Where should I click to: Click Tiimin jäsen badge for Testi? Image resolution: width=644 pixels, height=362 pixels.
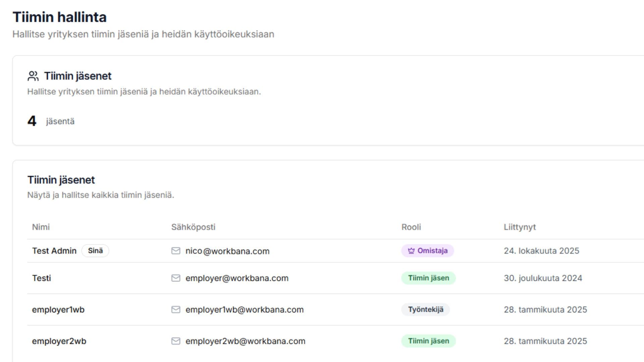[x=428, y=278]
